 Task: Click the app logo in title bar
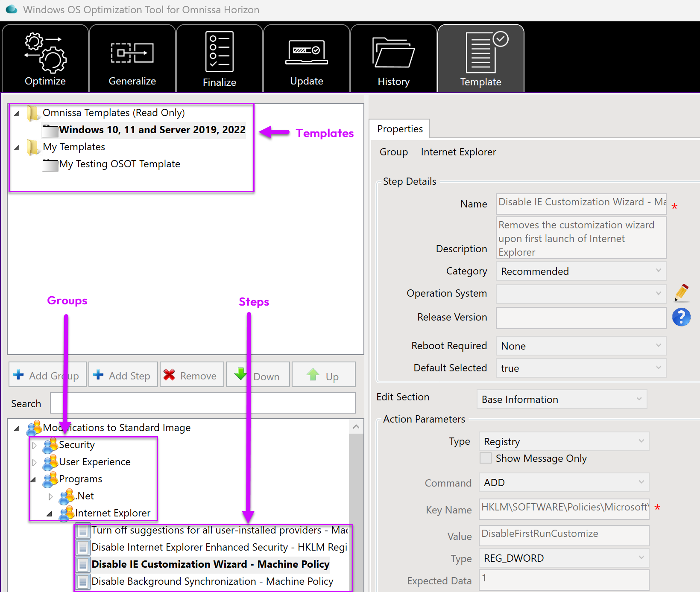point(12,9)
